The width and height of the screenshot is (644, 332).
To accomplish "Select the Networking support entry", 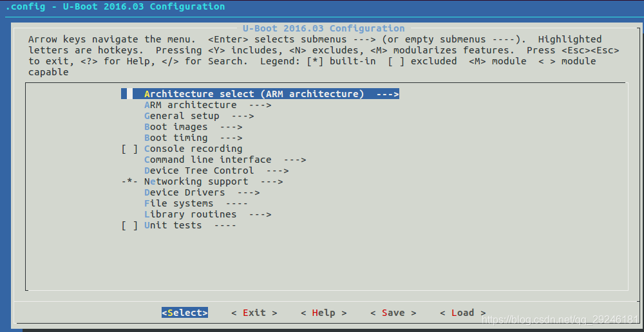I will [202, 181].
